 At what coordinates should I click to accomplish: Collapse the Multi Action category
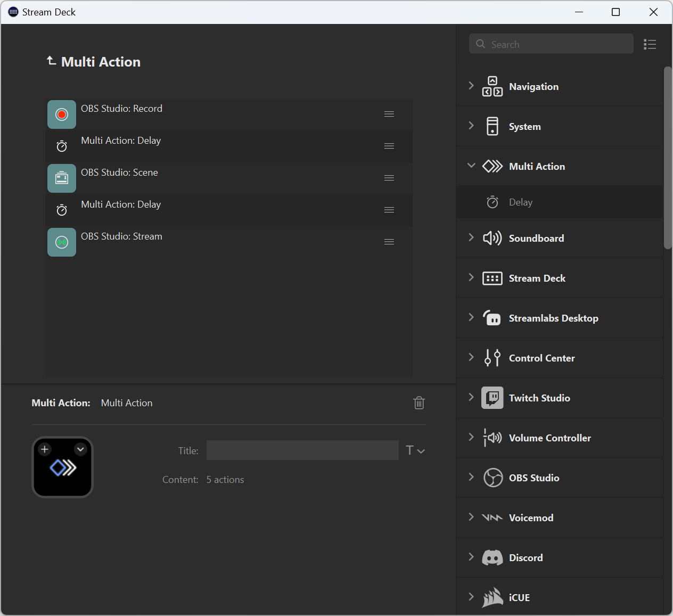[x=471, y=166]
